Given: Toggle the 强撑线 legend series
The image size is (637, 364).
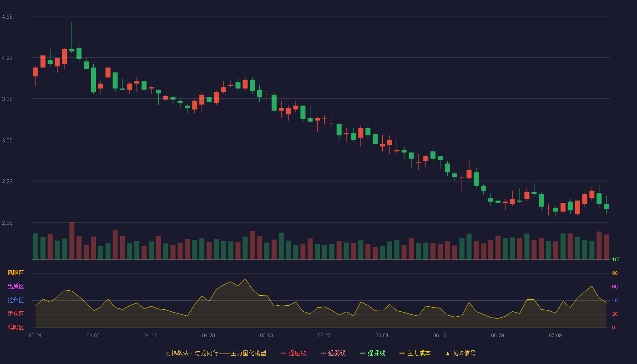Looking at the screenshot, I should pos(376,353).
